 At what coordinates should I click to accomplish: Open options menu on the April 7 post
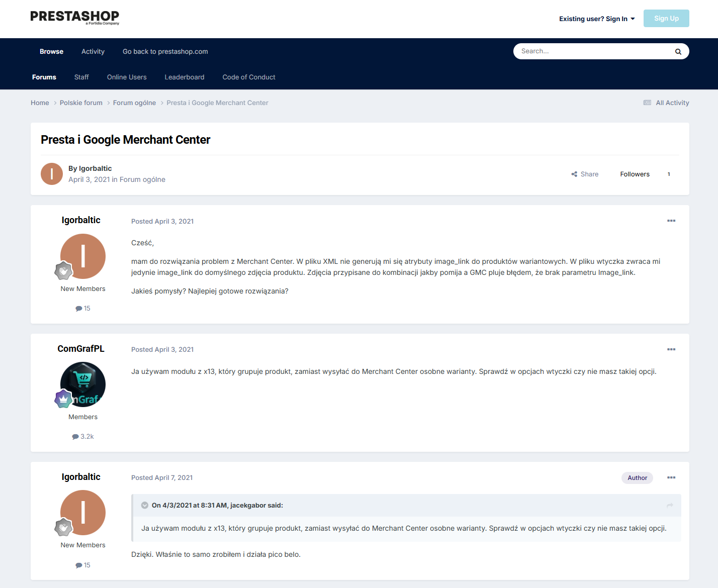tap(671, 477)
